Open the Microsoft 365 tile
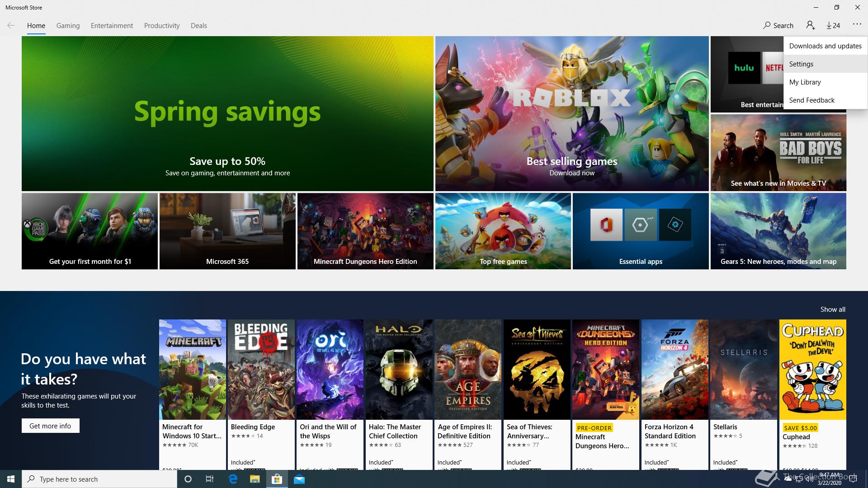Viewport: 868px width, 488px height. (x=227, y=231)
